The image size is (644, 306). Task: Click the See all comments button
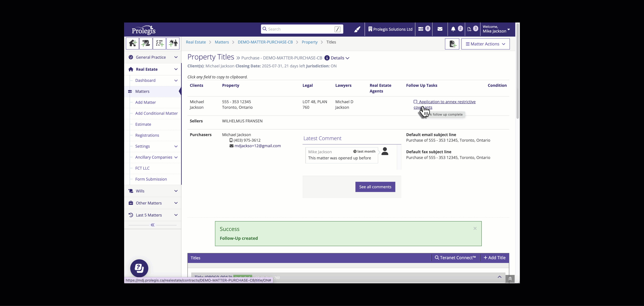375,187
